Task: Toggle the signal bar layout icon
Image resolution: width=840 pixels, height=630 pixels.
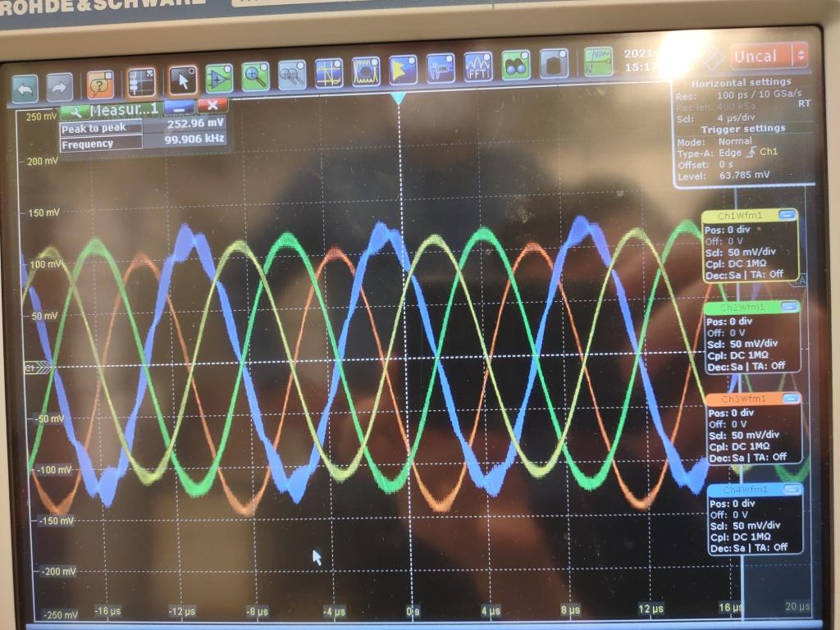Action: pos(141,83)
